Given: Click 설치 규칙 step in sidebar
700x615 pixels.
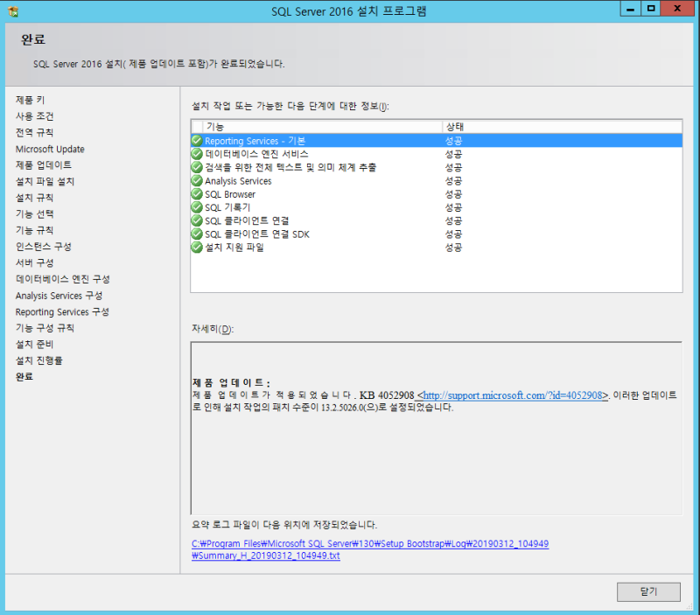Looking at the screenshot, I should 34,198.
